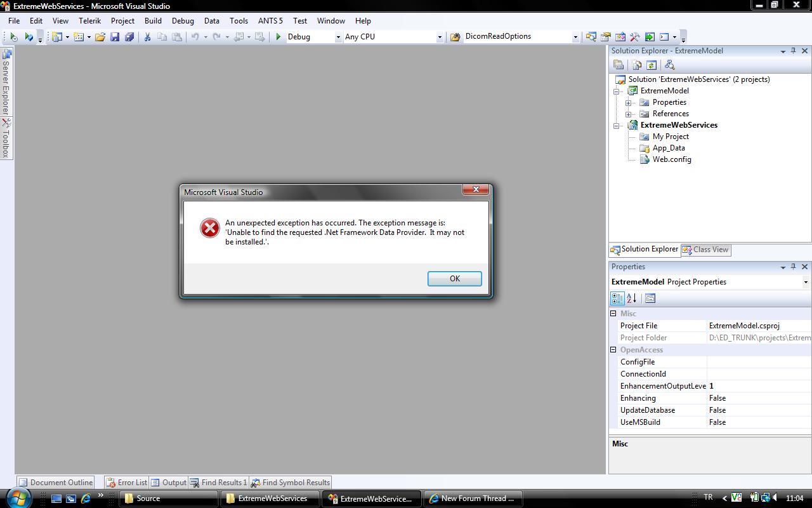The image size is (812, 508).
Task: Click the Alphabetical sort button in Properties
Action: click(632, 298)
